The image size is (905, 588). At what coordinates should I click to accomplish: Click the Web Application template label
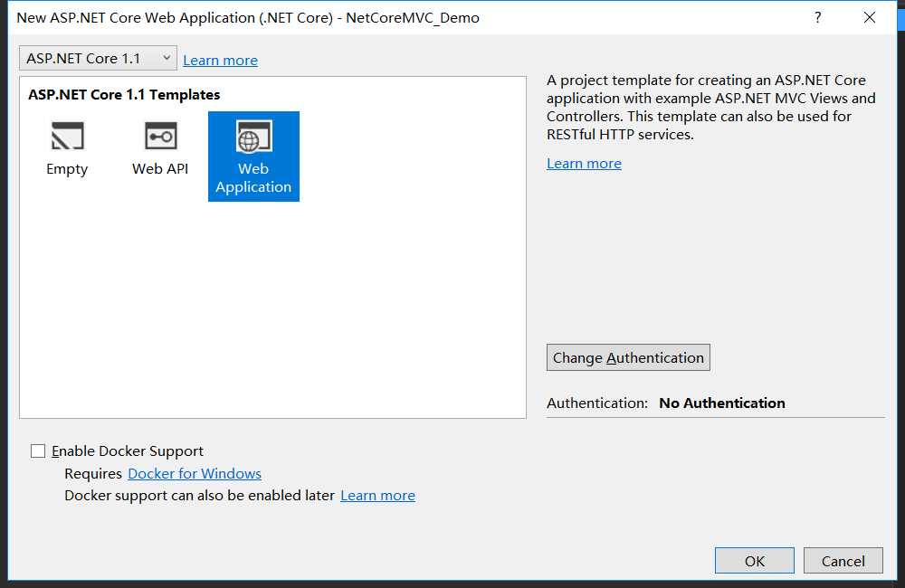253,178
